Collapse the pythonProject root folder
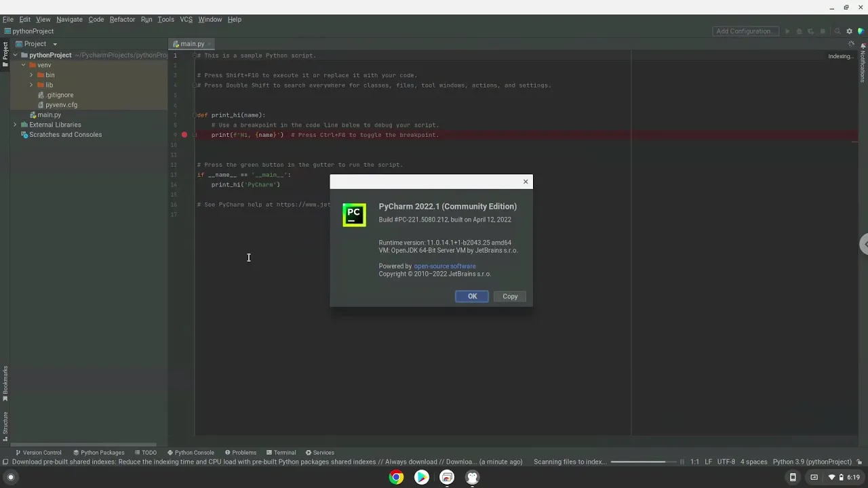The height and width of the screenshot is (488, 868). tap(16, 56)
